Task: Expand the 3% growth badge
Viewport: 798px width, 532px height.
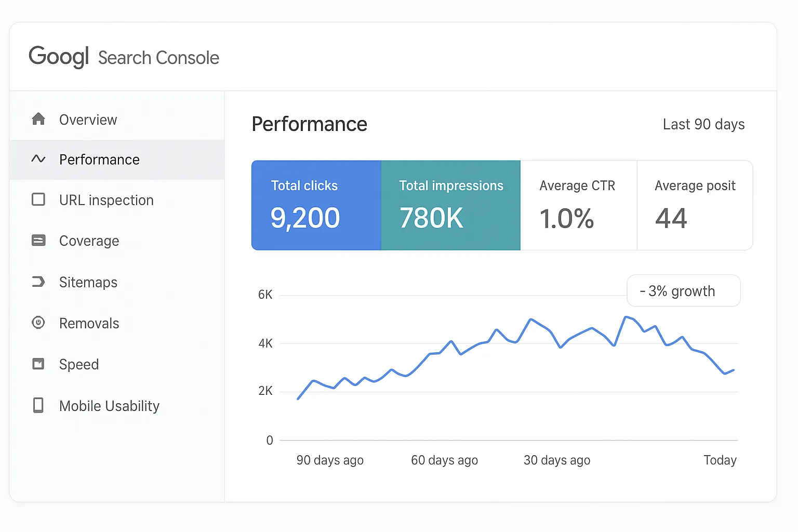Action: point(683,290)
